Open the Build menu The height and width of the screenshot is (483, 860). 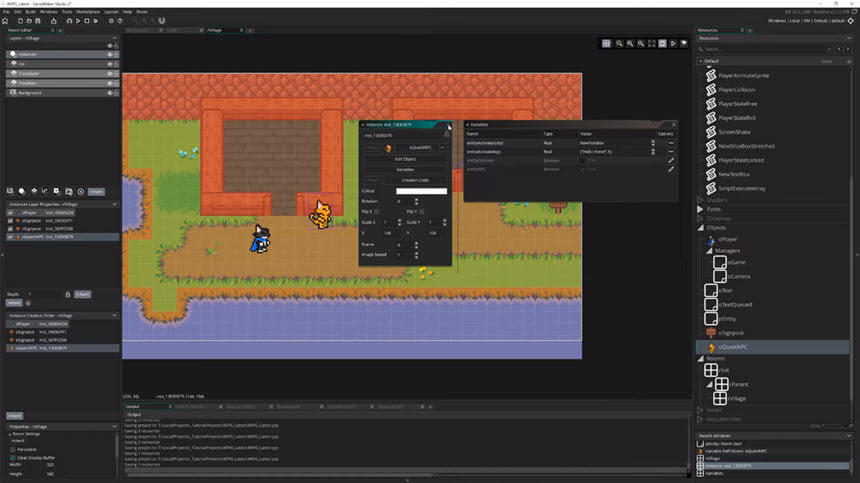pyautogui.click(x=30, y=12)
